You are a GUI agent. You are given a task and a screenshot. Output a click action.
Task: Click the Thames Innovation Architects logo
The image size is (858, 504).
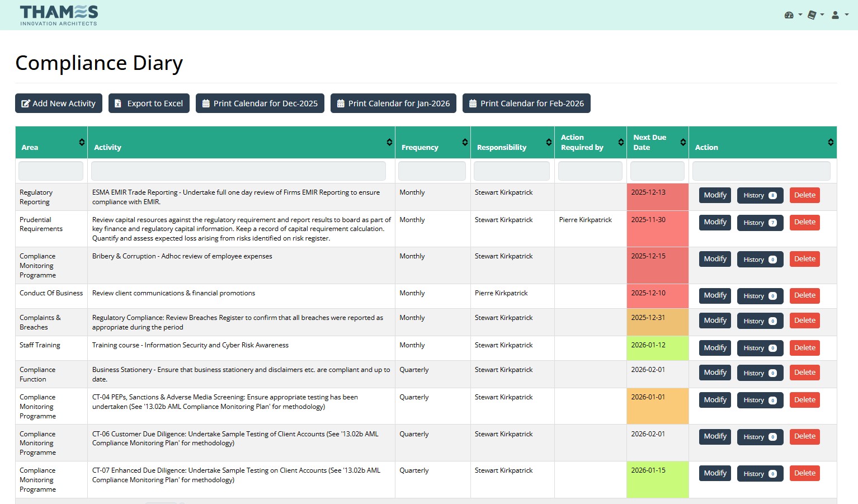coord(59,15)
